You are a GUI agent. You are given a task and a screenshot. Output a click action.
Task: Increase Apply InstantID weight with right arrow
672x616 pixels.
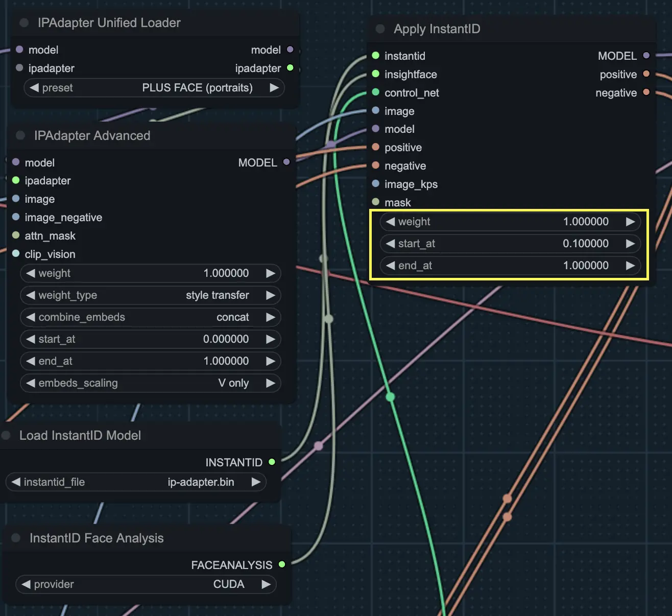click(x=631, y=222)
